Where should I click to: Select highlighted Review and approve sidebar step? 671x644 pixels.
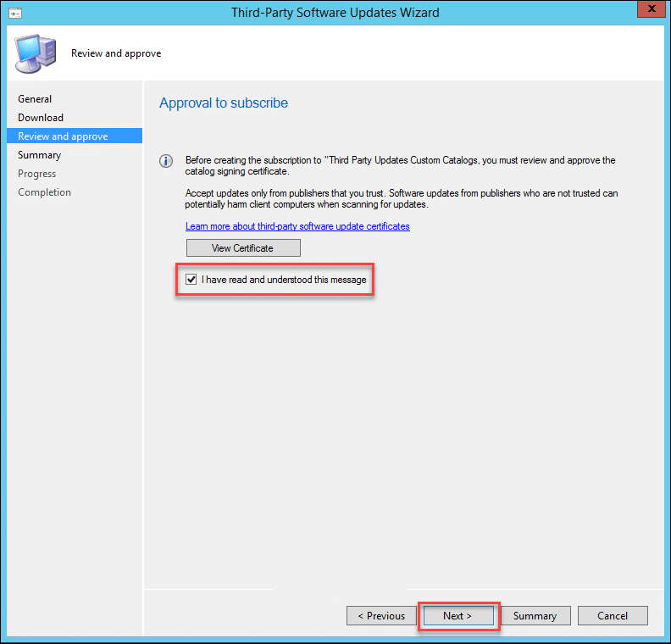point(63,136)
